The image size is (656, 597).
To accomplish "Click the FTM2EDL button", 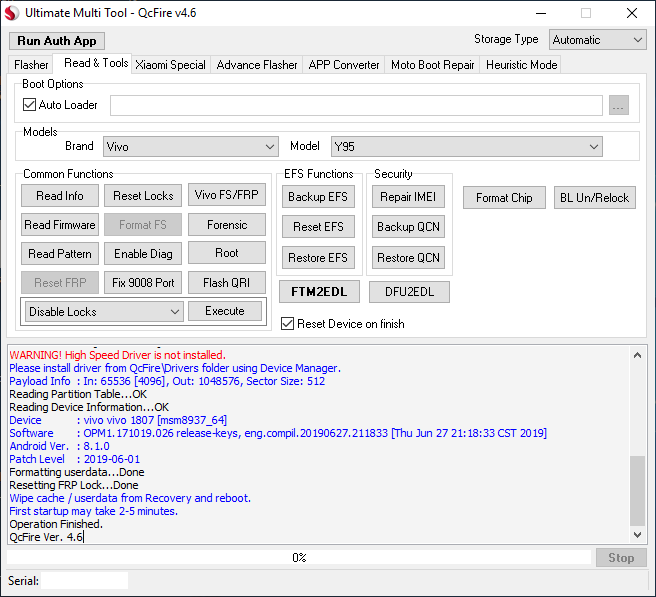I will 319,292.
